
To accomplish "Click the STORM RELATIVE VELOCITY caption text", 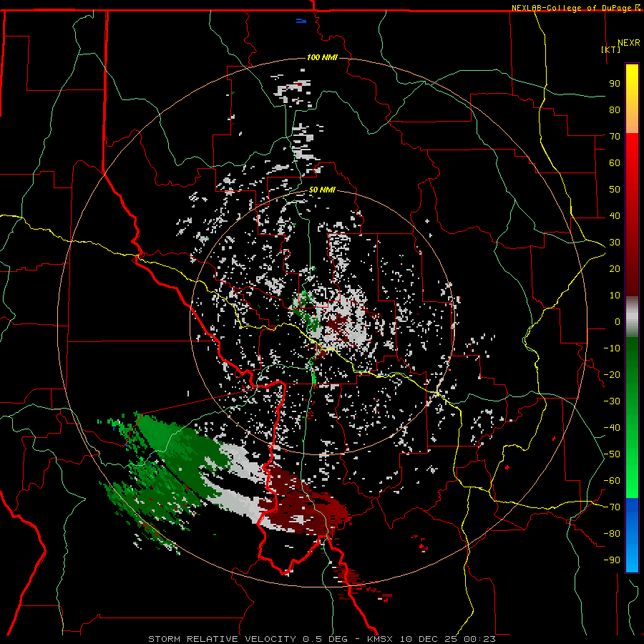I will (x=222, y=639).
